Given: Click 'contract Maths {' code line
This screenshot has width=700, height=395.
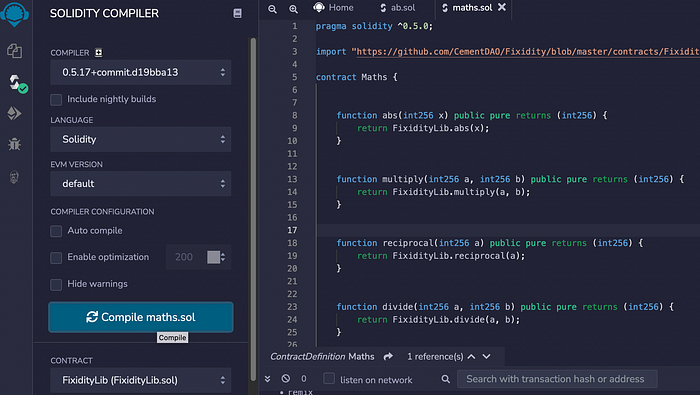Looking at the screenshot, I should pos(356,77).
